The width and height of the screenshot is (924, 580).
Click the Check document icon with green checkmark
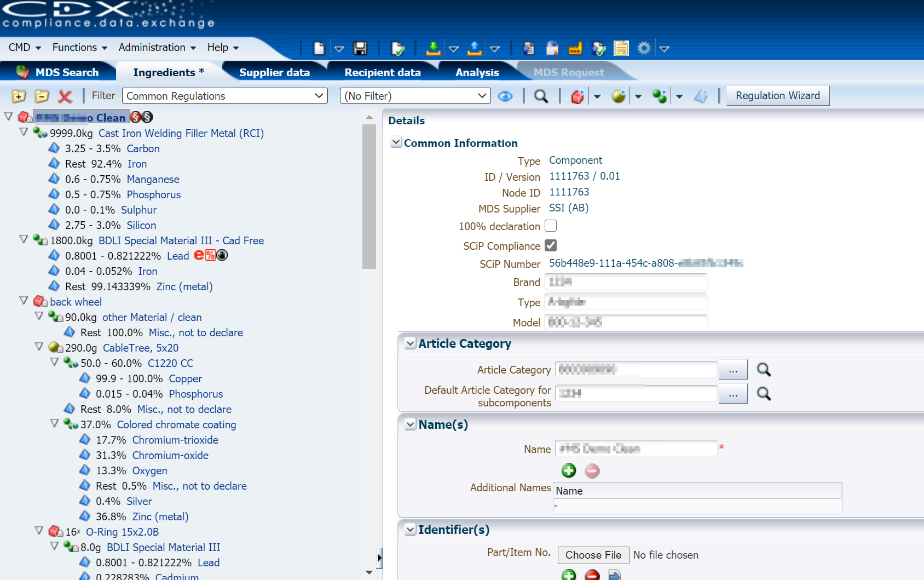tap(397, 49)
